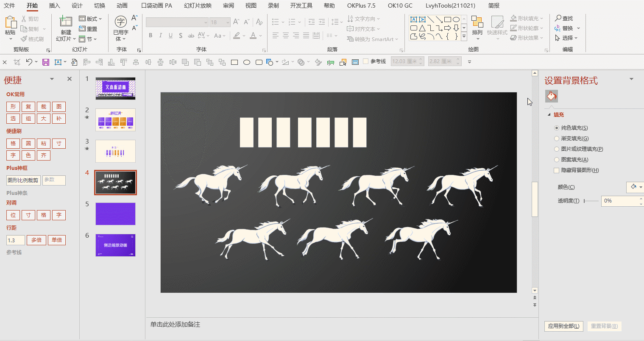Viewport: 644px width, 341px height.
Task: Click the Arrange (排列) icon
Action: (477, 22)
